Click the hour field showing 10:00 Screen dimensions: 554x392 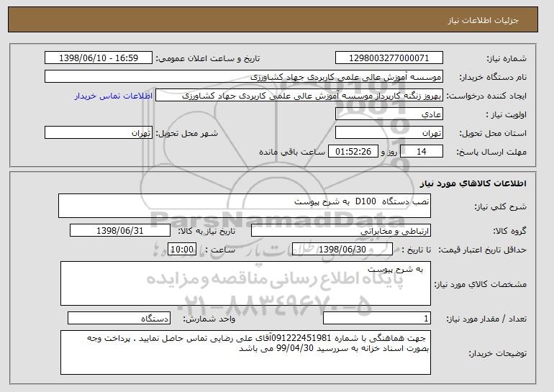tap(182, 250)
